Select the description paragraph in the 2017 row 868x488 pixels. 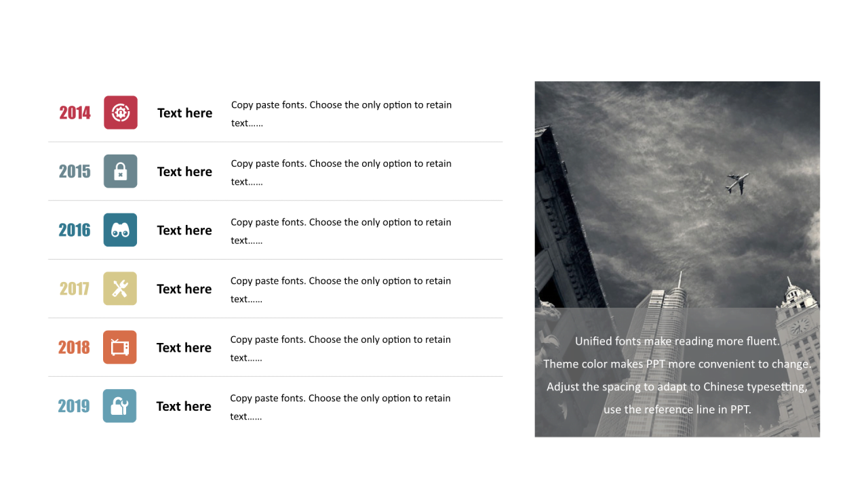click(x=340, y=289)
